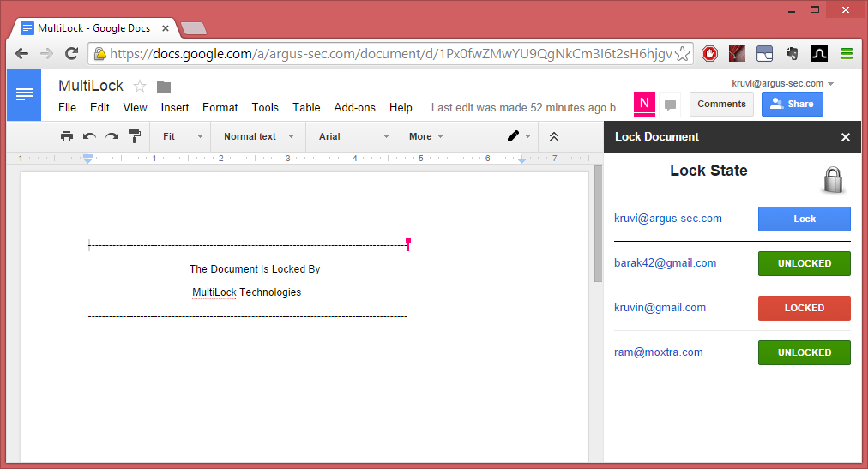Click the MultiLock document title field

pyautogui.click(x=91, y=86)
